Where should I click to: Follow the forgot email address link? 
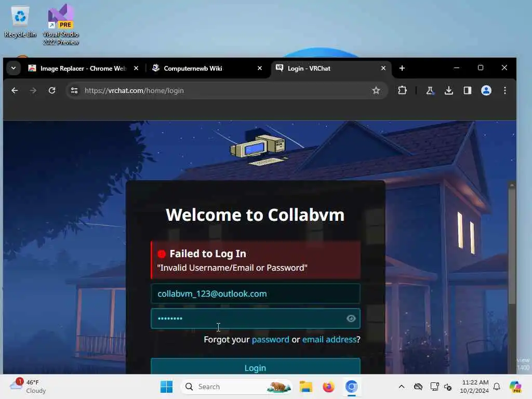(329, 339)
